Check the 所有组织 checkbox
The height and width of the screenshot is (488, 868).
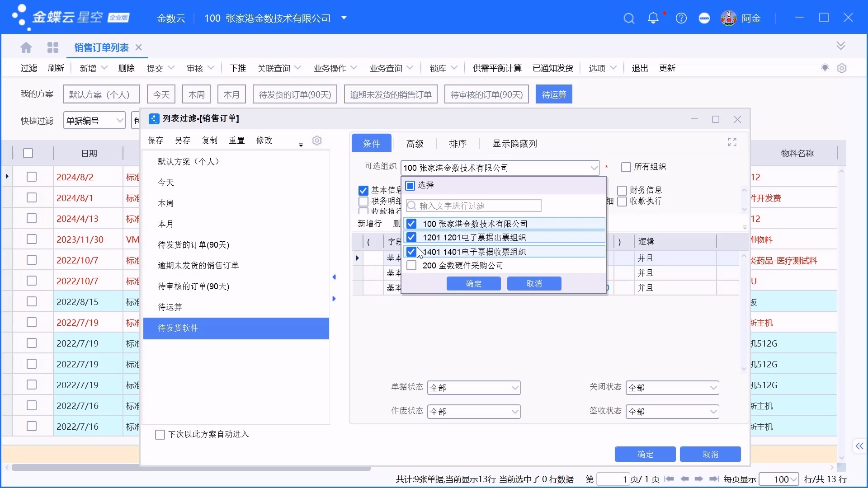tap(626, 167)
